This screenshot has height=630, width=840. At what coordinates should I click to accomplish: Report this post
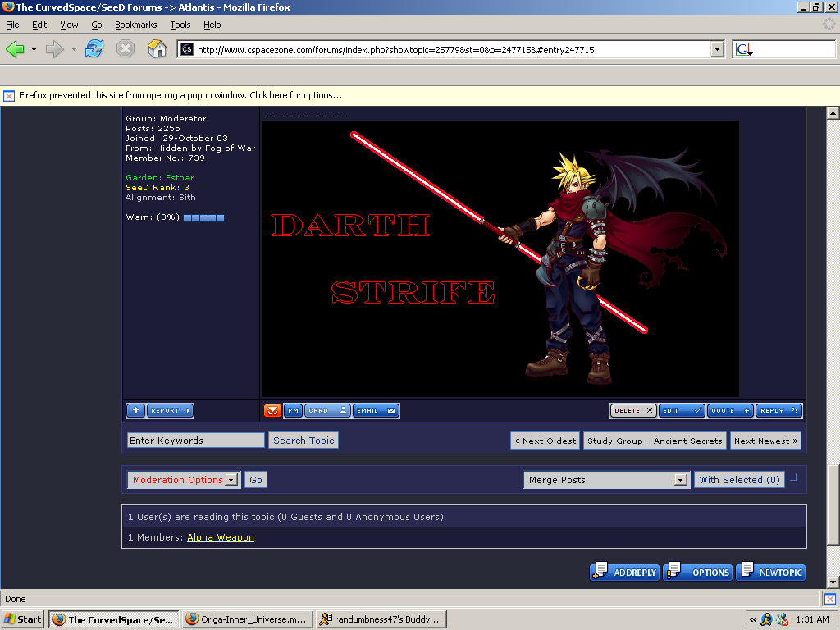tap(170, 410)
